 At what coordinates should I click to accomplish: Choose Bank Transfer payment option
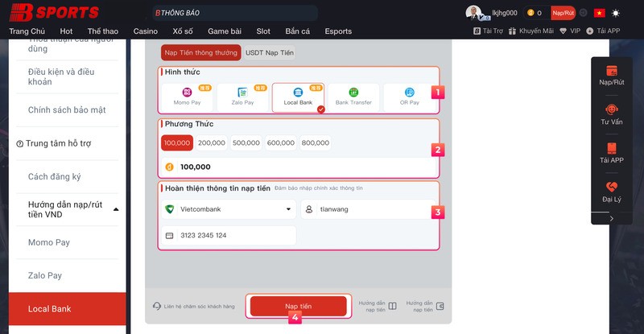pyautogui.click(x=353, y=97)
